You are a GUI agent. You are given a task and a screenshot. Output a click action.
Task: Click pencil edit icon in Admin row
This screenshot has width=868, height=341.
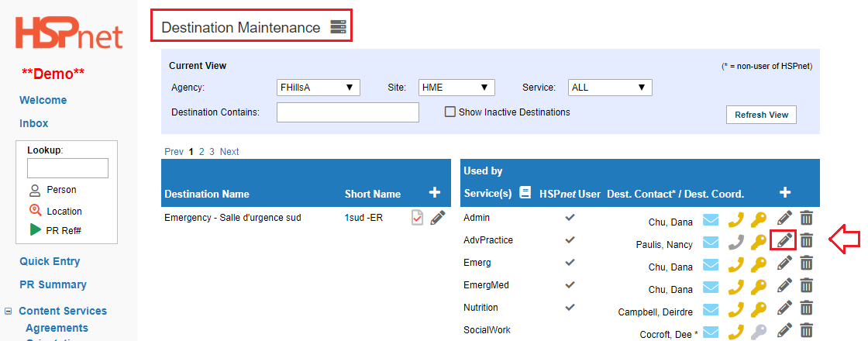tap(784, 219)
